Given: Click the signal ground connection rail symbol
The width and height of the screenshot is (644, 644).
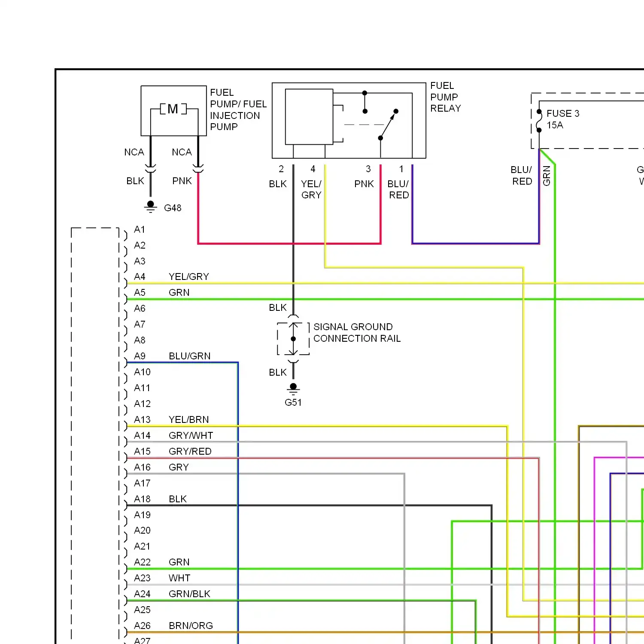Looking at the screenshot, I should point(293,339).
